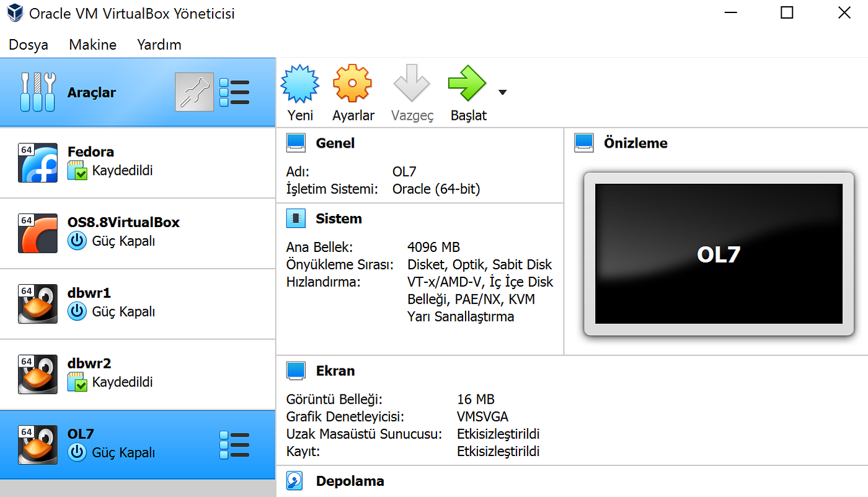The image size is (868, 497).
Task: Click the 'Disket, Optik, Sabit Disk' boot order value
Action: [x=479, y=265]
